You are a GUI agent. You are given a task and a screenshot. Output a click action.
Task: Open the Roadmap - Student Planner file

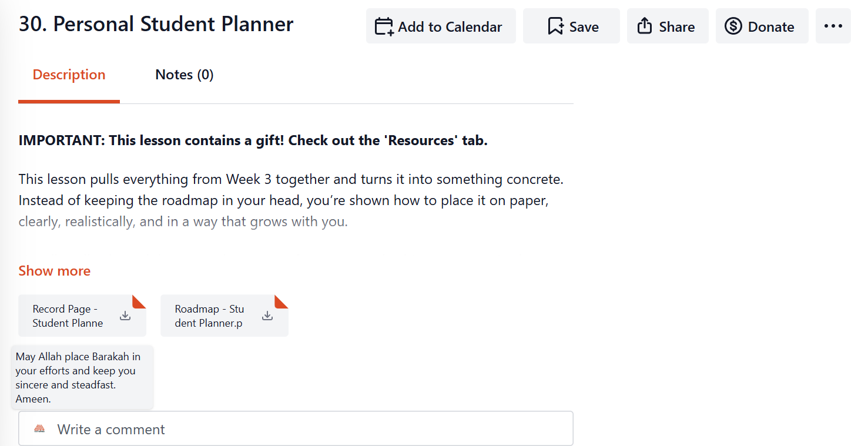(209, 316)
